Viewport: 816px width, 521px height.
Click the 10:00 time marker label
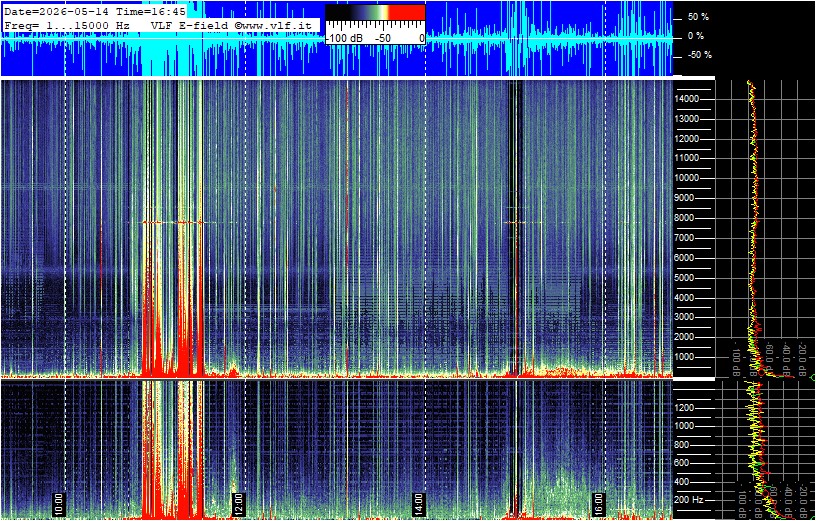59,503
